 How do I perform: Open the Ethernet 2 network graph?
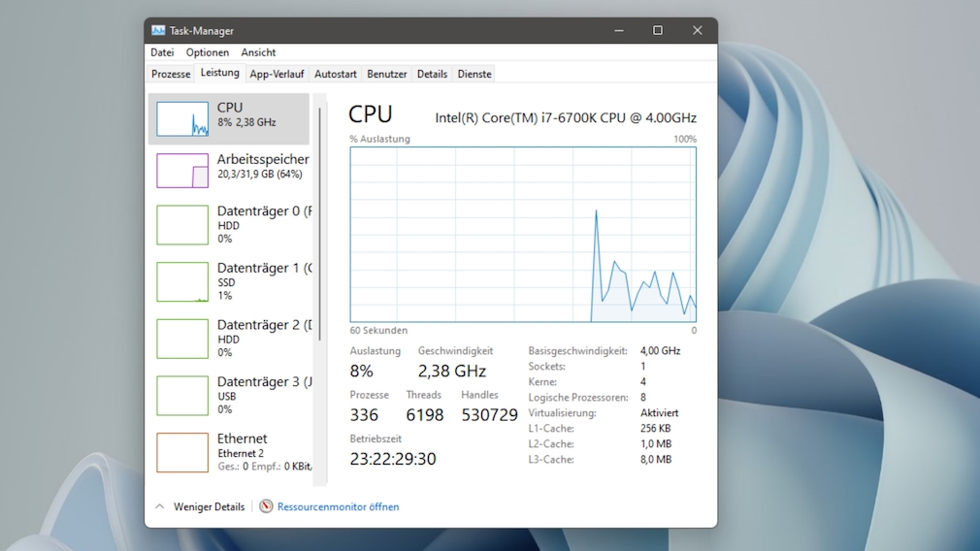(x=182, y=453)
